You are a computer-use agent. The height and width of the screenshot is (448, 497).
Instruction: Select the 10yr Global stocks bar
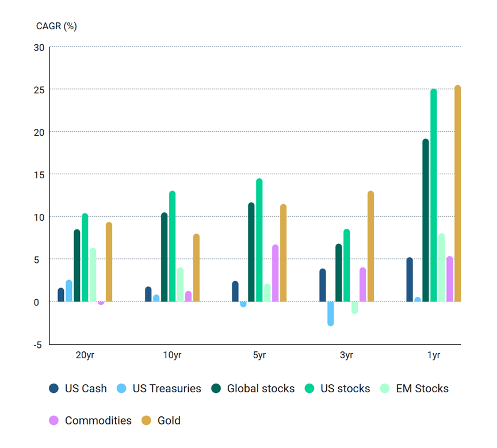164,257
